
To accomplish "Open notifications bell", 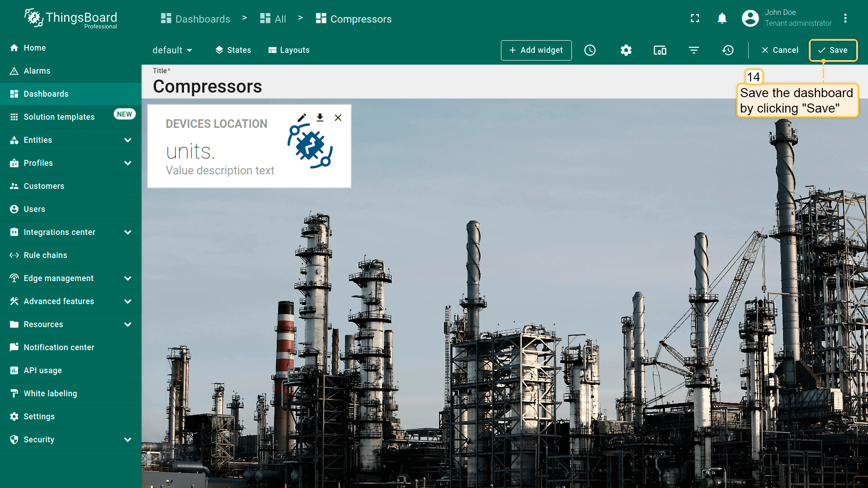I will 722,19.
